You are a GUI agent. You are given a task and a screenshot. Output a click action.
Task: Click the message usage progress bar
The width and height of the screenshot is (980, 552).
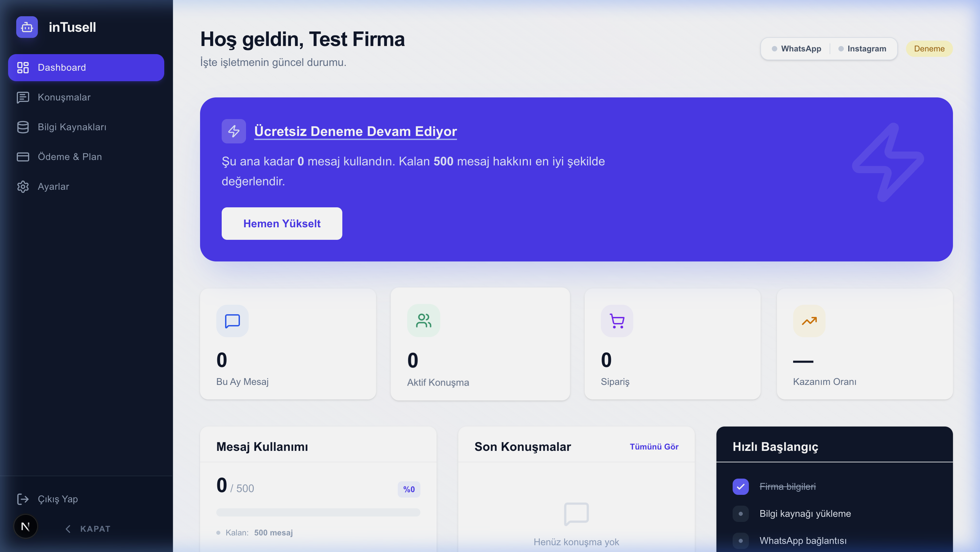(318, 512)
